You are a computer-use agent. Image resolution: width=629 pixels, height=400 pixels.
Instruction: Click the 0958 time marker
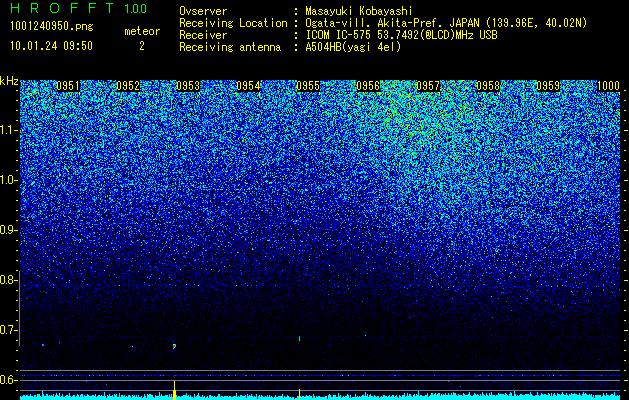(x=488, y=86)
